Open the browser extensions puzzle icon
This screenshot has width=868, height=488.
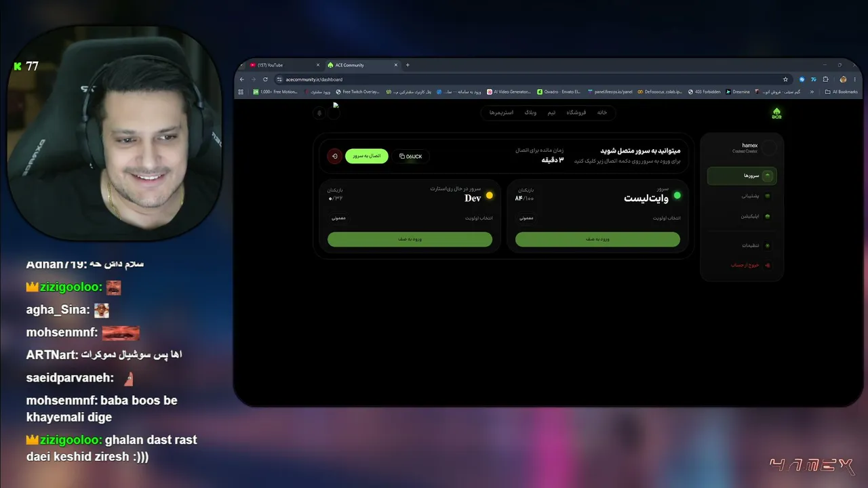[x=825, y=79]
